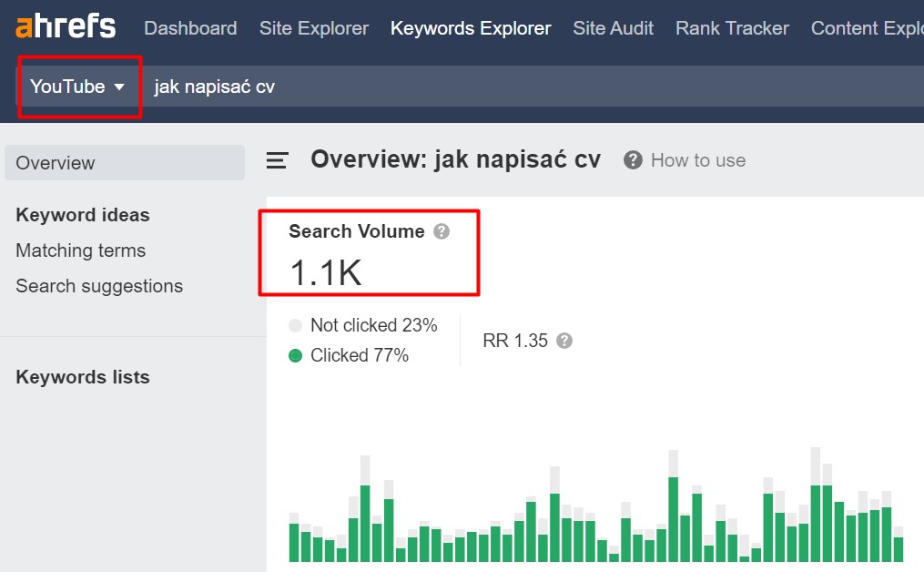
Task: Select Overview in the sidebar
Action: point(125,163)
